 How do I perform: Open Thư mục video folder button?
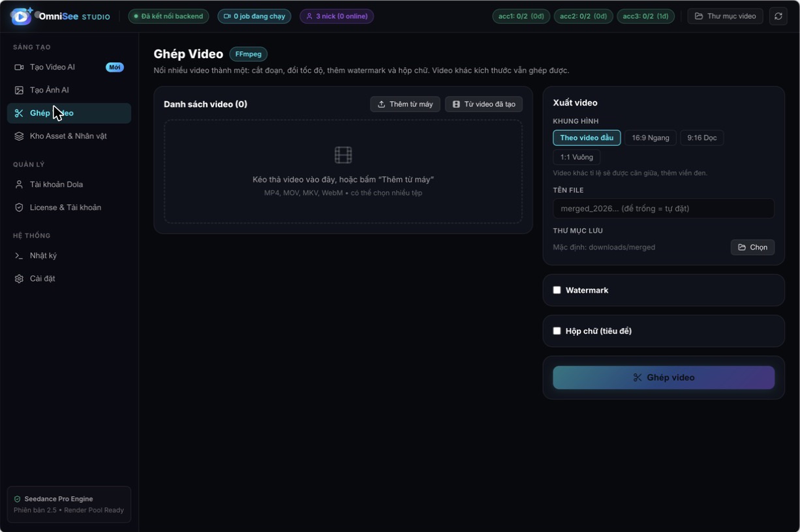tap(725, 16)
